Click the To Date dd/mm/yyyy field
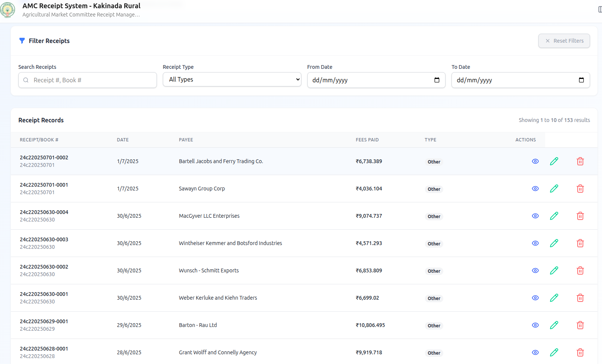This screenshot has height=364, width=602. click(x=521, y=80)
